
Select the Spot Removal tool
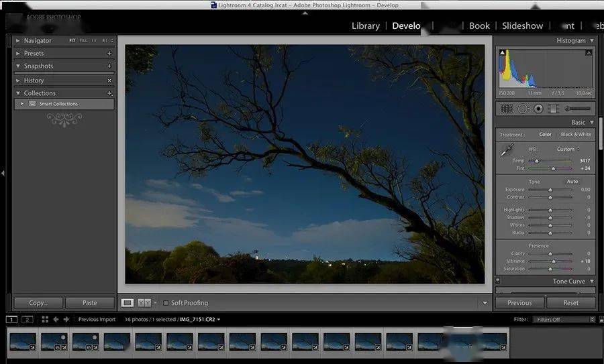click(x=523, y=109)
